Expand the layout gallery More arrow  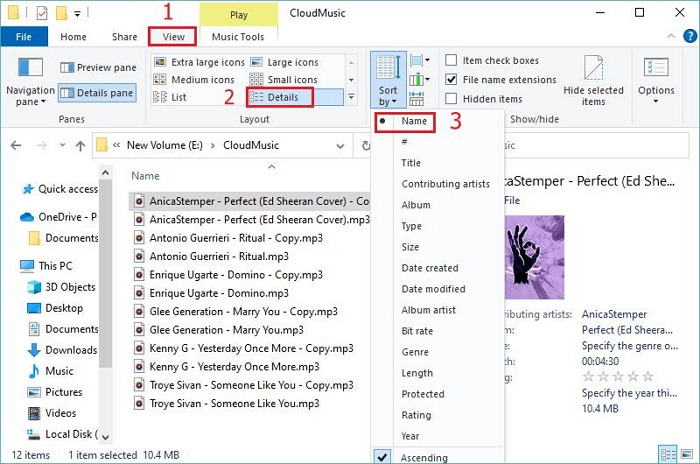(x=351, y=97)
